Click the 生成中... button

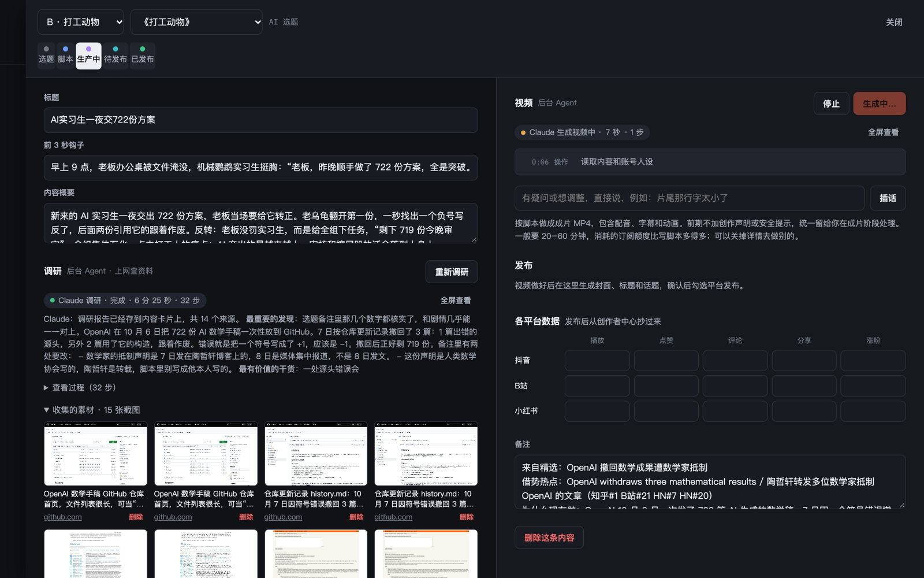(x=880, y=103)
